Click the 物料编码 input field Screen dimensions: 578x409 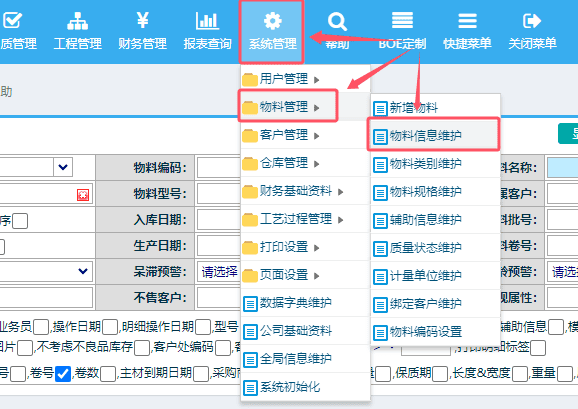click(219, 168)
